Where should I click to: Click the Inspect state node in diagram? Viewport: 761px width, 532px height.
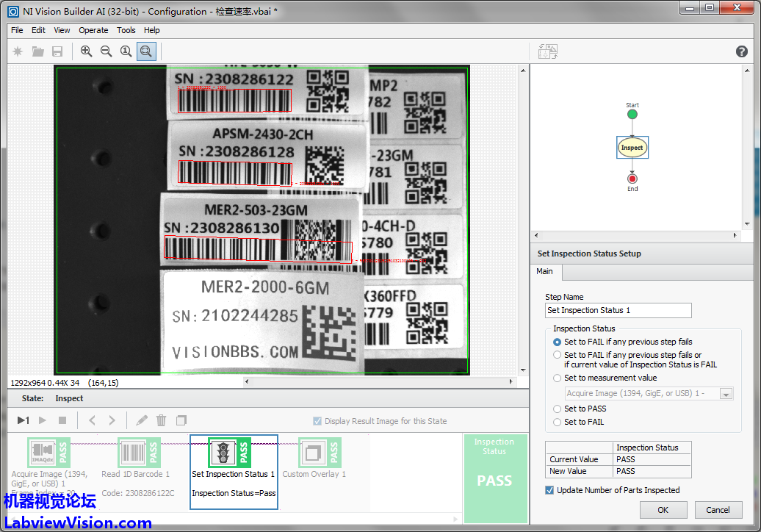click(x=632, y=148)
